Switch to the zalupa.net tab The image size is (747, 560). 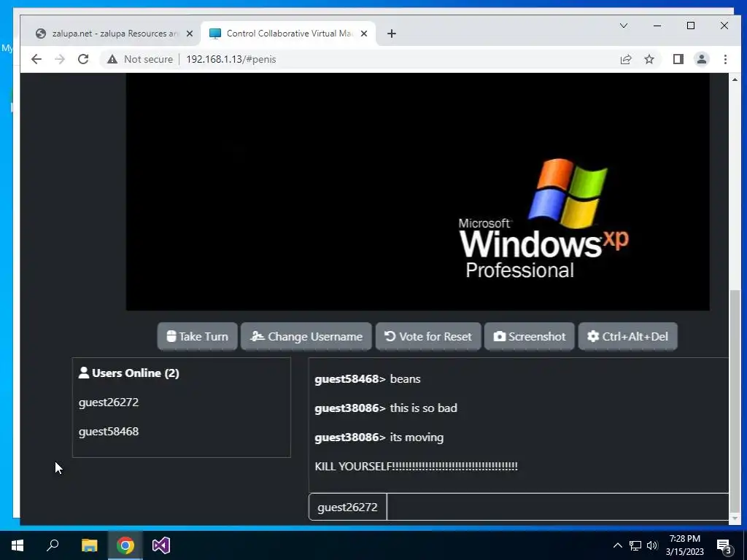[115, 34]
